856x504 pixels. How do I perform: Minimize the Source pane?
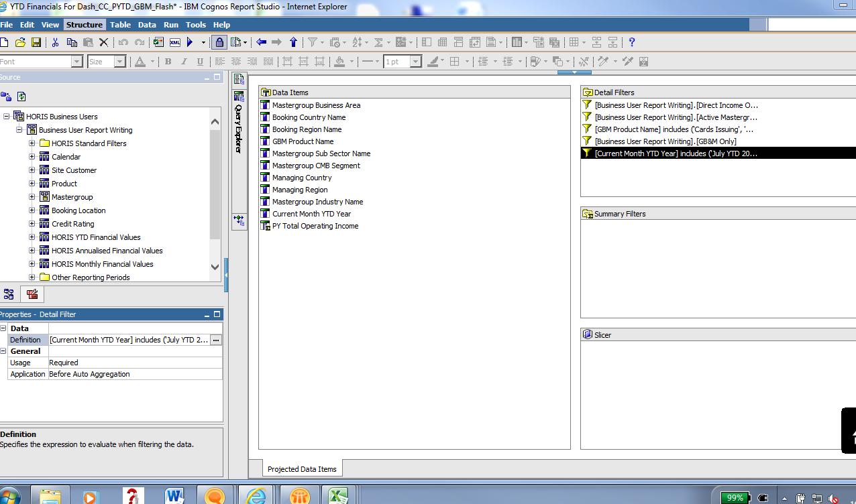[x=207, y=78]
